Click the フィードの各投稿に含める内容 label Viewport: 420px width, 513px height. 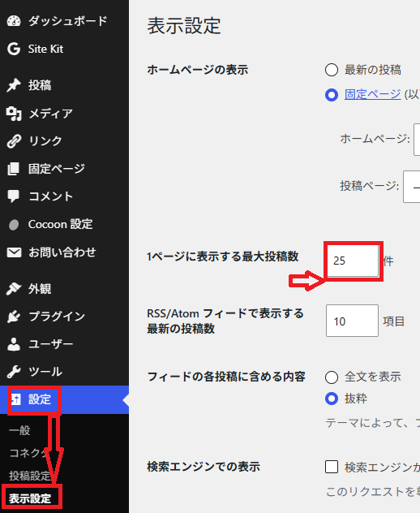click(x=226, y=377)
